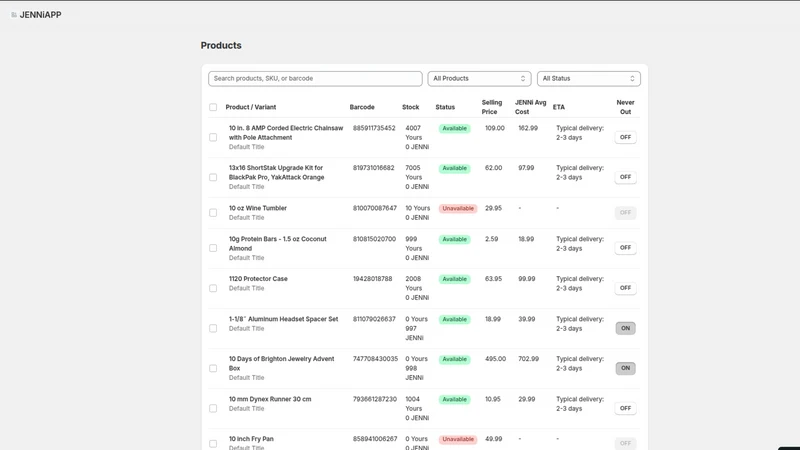This screenshot has width=800, height=450.
Task: Tick the 10 Inch Fry Pan checkbox
Action: pos(213,443)
